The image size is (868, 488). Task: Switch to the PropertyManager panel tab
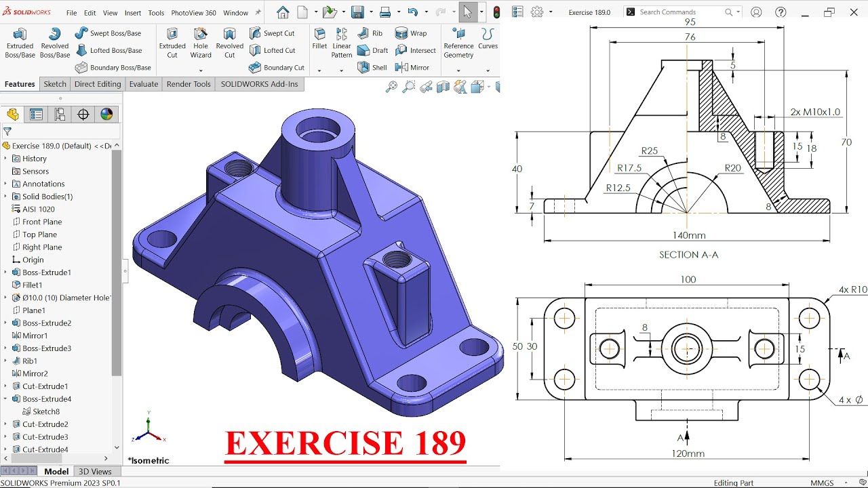coord(36,114)
